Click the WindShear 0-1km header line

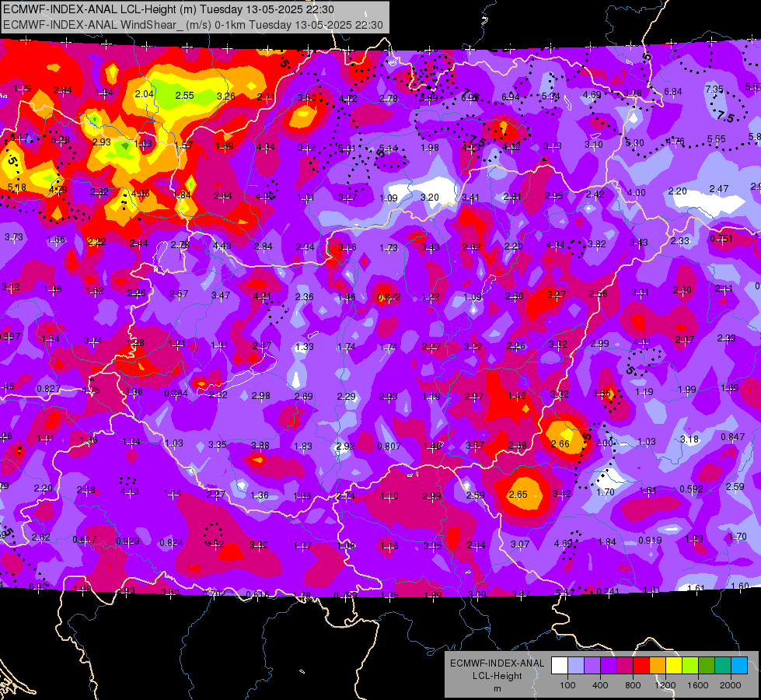click(x=193, y=25)
